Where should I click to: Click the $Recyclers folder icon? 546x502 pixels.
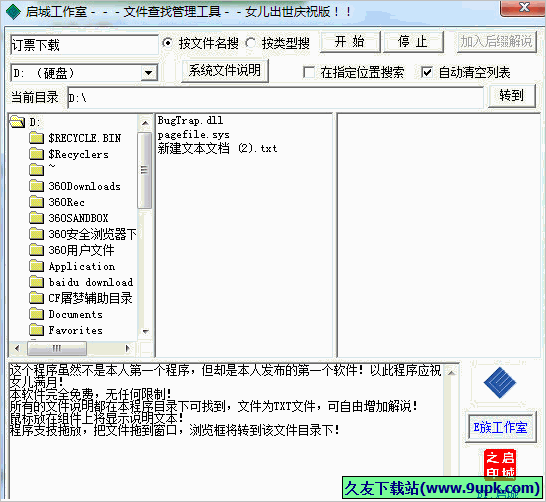point(37,154)
